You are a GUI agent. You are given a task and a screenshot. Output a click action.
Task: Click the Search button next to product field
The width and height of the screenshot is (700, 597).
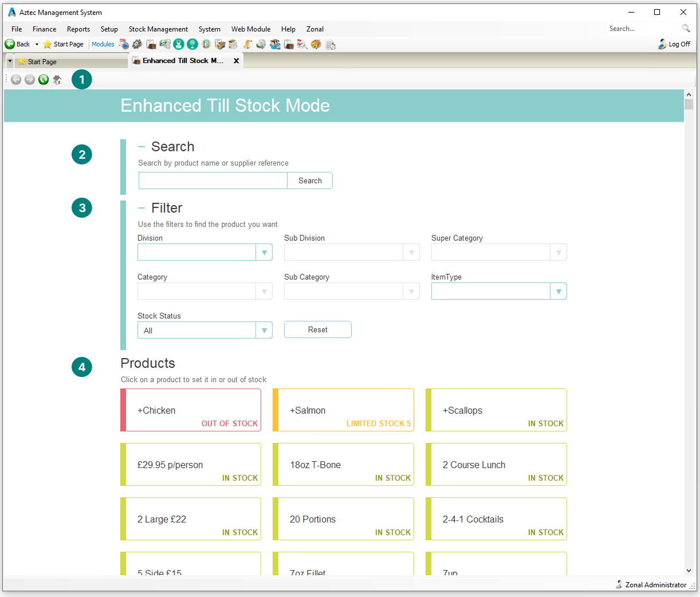click(310, 181)
